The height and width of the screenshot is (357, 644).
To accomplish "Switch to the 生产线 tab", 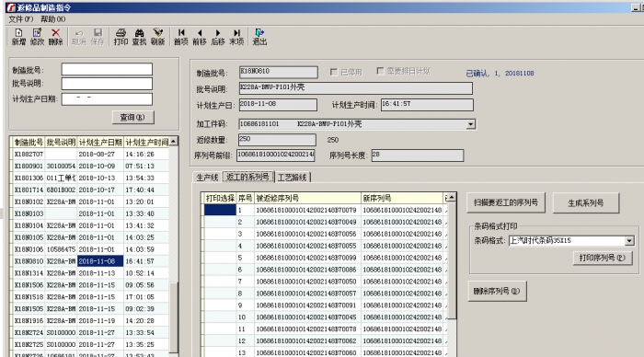I will pyautogui.click(x=207, y=177).
